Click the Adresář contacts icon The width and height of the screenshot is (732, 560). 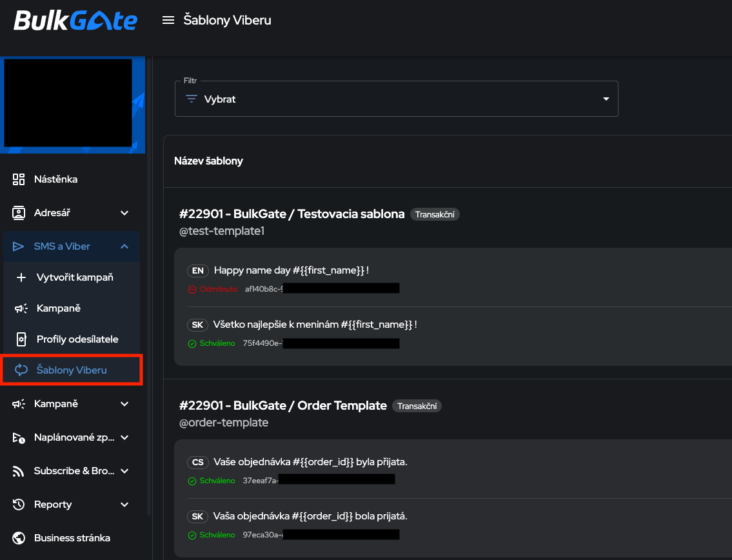coord(19,213)
